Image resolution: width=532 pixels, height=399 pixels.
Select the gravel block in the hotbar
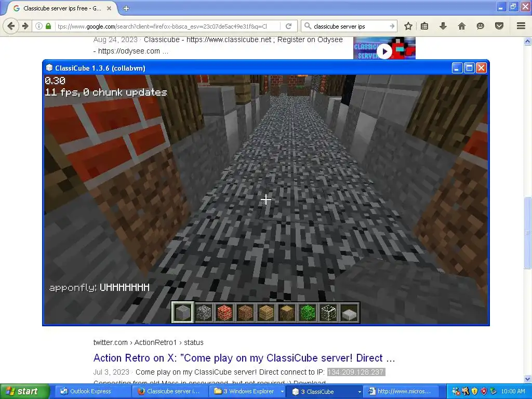[x=204, y=312]
